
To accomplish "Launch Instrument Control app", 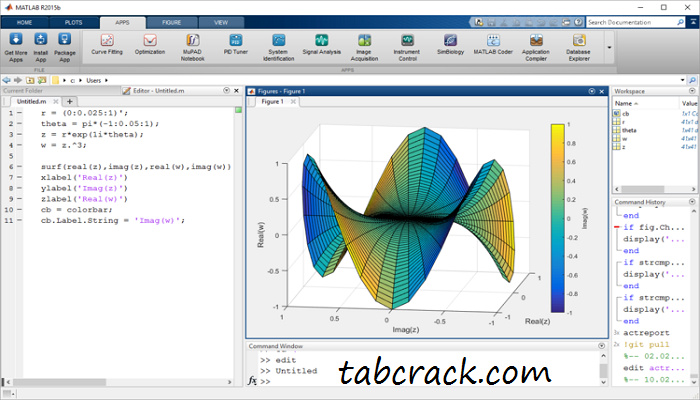I will (x=407, y=47).
